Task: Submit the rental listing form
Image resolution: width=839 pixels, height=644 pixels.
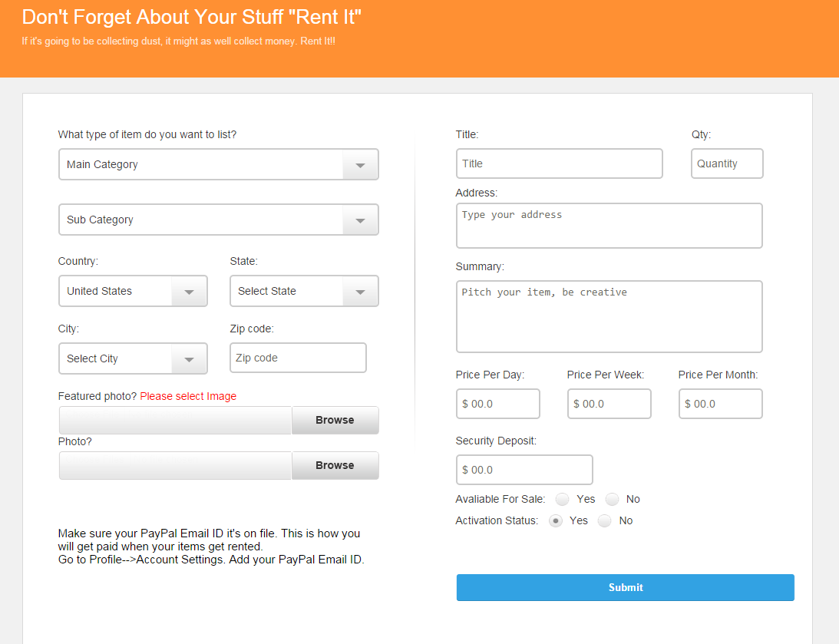Action: tap(625, 587)
